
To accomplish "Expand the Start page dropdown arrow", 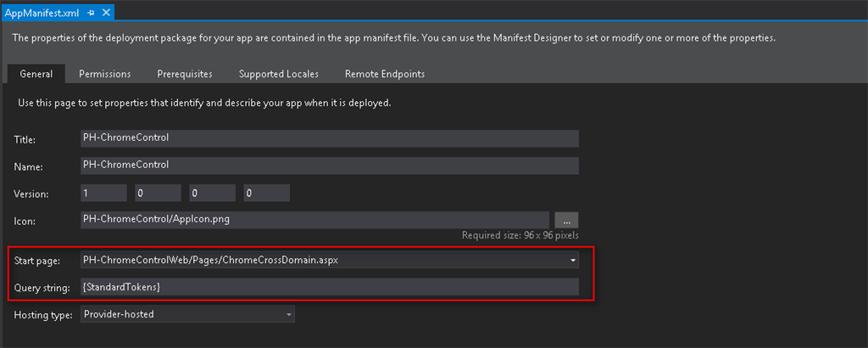I will 573,260.
